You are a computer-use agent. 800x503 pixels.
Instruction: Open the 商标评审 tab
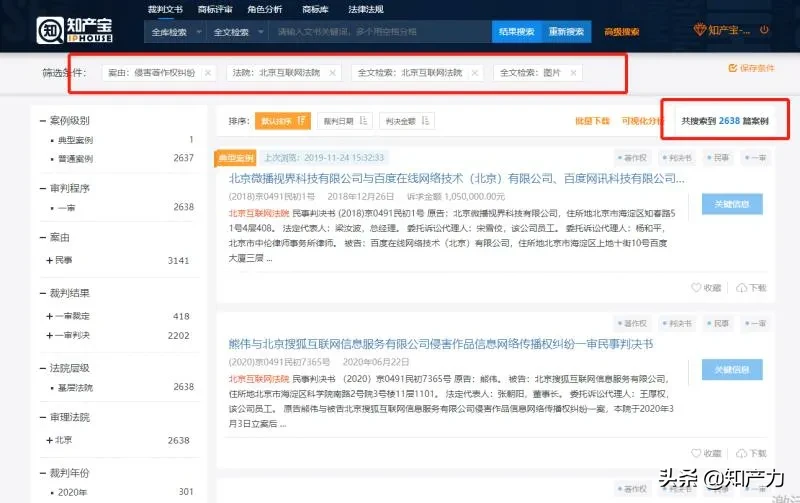[x=215, y=9]
